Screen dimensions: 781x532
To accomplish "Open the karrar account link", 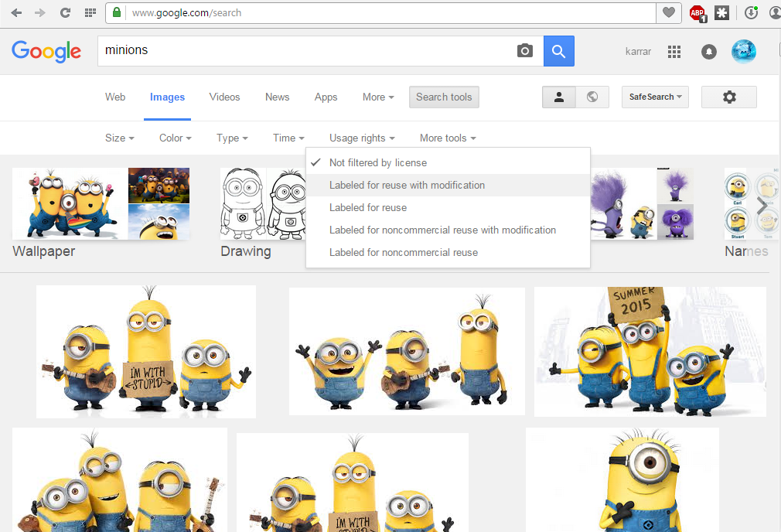I will tap(638, 51).
